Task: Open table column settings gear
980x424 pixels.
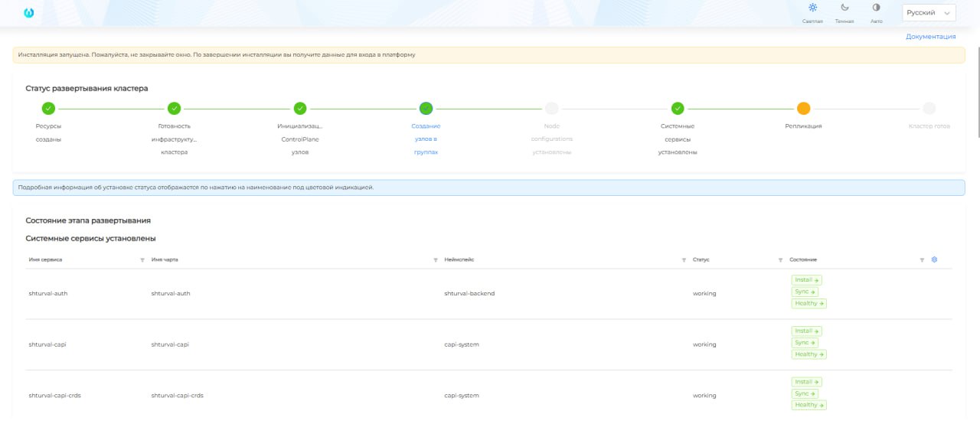Action: click(934, 259)
